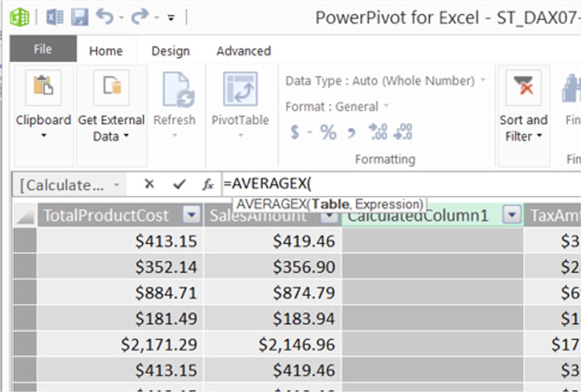
Task: Confirm formula with the checkmark icon
Action: click(180, 184)
